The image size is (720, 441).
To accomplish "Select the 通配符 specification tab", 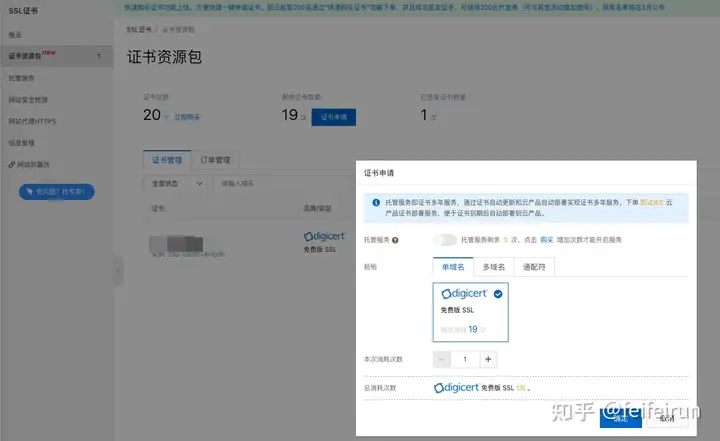I will coord(534,267).
